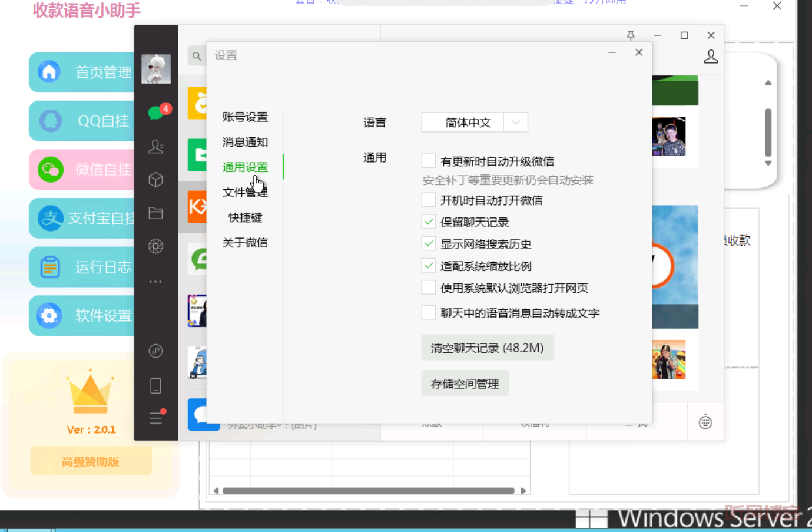Enable 开机时自动打开微信 checkbox

pyautogui.click(x=429, y=200)
